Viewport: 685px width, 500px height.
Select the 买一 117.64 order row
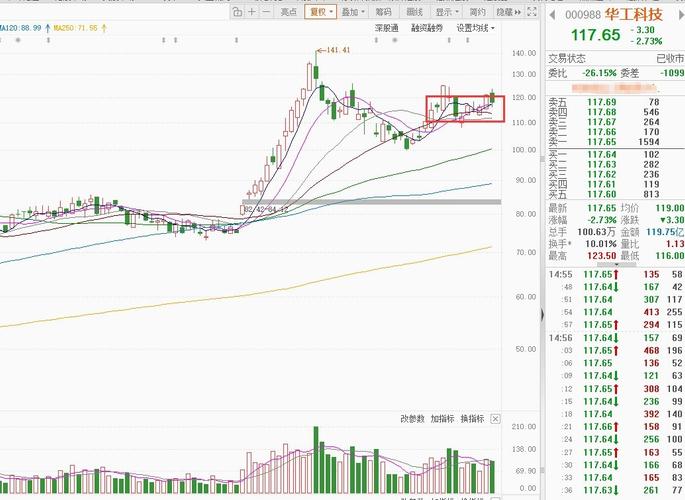615,155
